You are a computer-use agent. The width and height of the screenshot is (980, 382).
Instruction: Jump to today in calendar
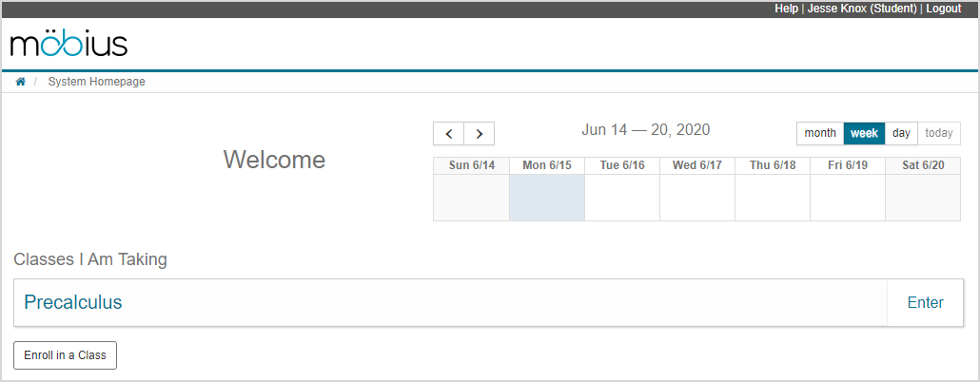(x=938, y=134)
